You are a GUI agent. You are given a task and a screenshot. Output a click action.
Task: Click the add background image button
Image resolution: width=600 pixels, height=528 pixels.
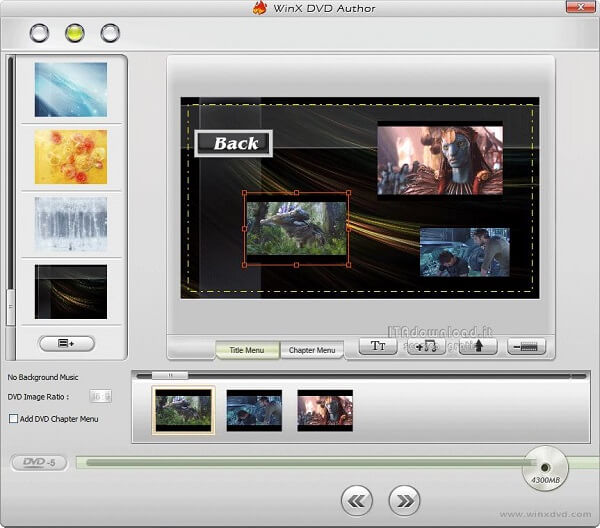tap(67, 343)
